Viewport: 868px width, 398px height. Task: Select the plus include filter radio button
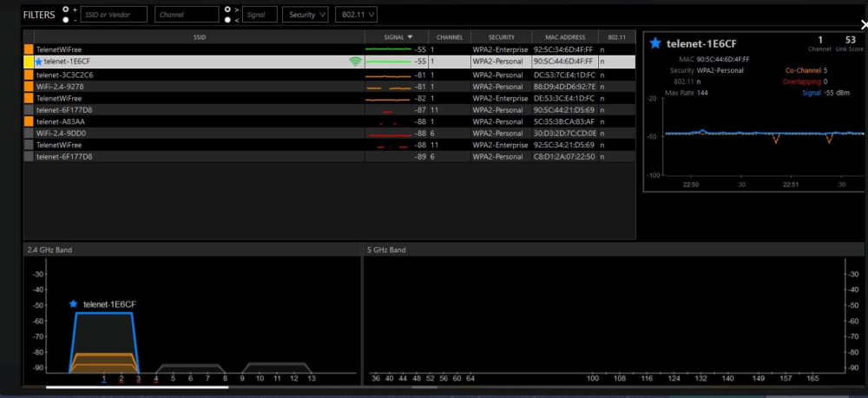[67, 10]
